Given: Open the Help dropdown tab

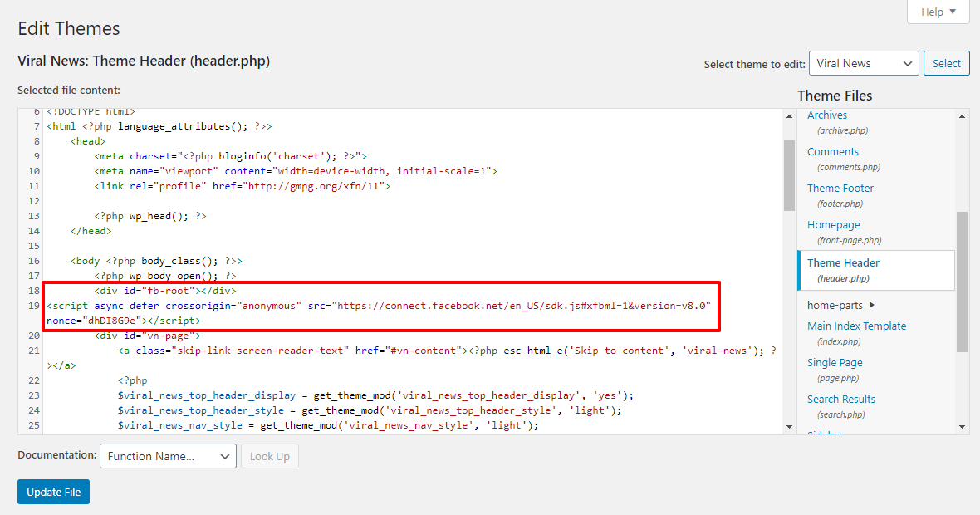Looking at the screenshot, I should pos(938,12).
